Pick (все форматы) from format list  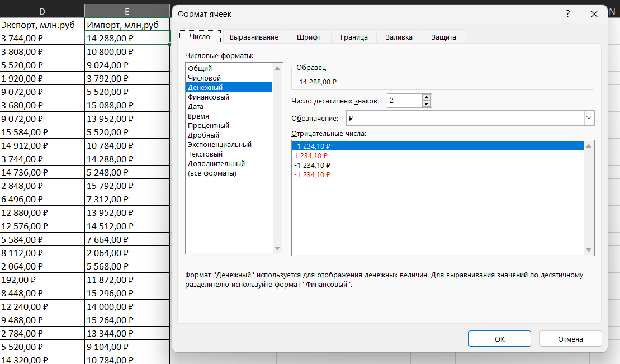click(x=212, y=173)
